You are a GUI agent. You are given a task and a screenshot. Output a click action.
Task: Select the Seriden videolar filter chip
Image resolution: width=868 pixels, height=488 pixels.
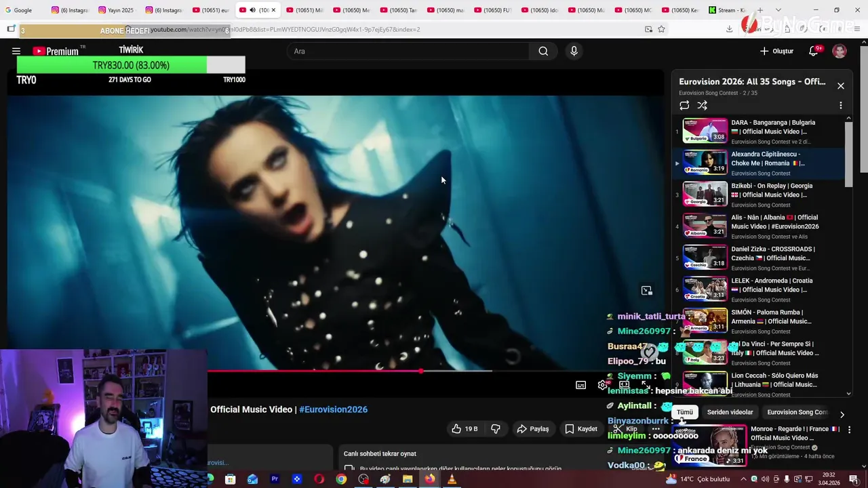730,412
